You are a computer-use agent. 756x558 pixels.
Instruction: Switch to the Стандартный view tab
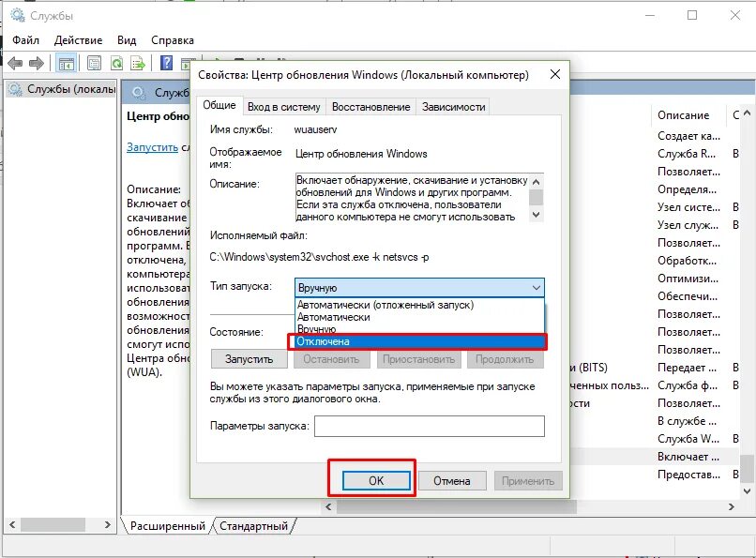tap(253, 526)
